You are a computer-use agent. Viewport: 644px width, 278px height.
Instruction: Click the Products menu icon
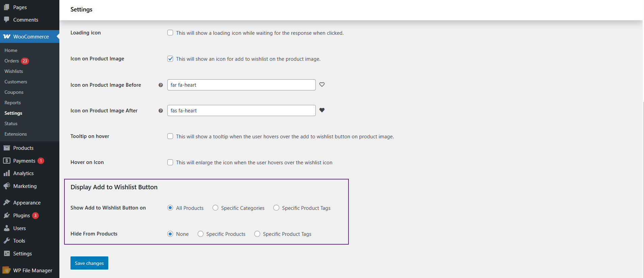[x=7, y=148]
